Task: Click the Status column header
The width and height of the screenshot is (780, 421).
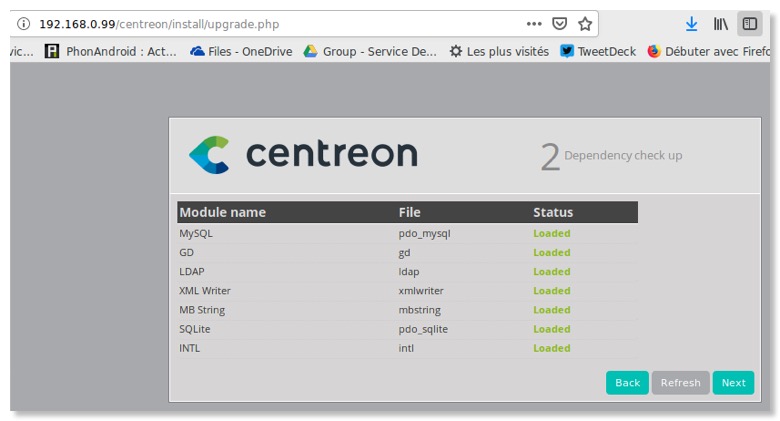Action: tap(553, 212)
